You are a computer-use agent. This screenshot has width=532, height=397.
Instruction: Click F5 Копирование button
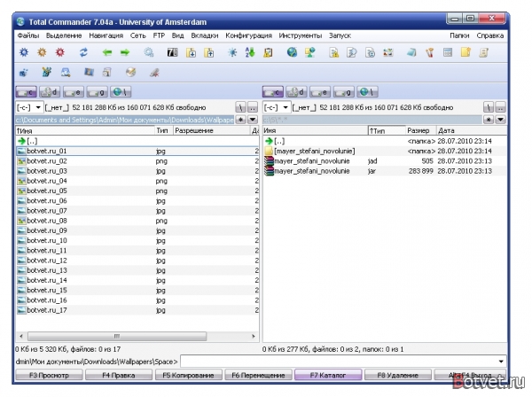[x=188, y=376]
